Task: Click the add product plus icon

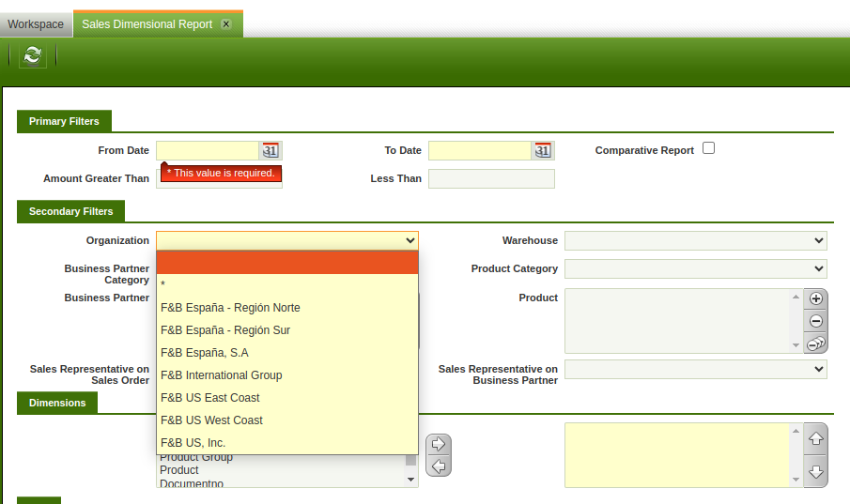Action: tap(816, 298)
